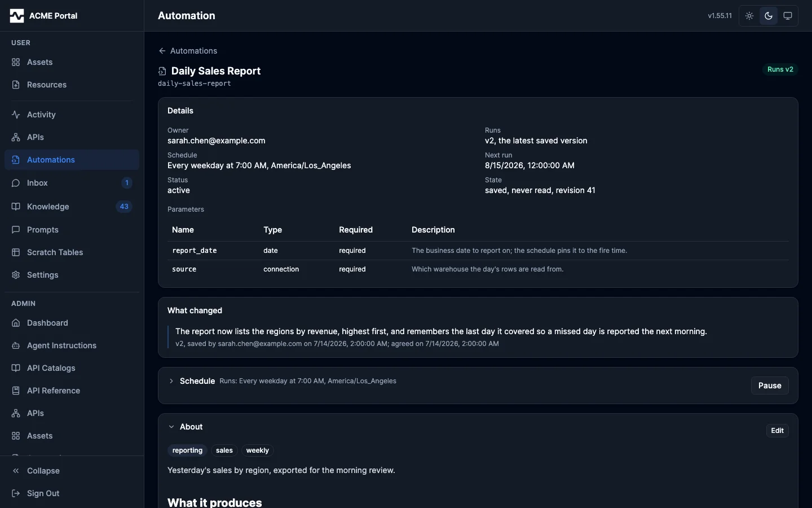This screenshot has width=812, height=508.
Task: Switch to light theme sun icon
Action: 749,16
